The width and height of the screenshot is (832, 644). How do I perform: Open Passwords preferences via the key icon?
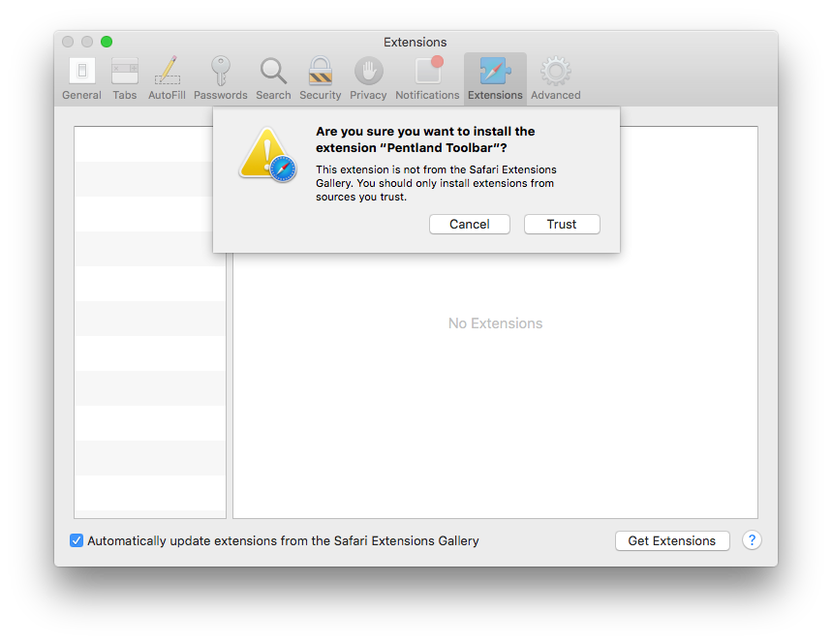(x=220, y=73)
